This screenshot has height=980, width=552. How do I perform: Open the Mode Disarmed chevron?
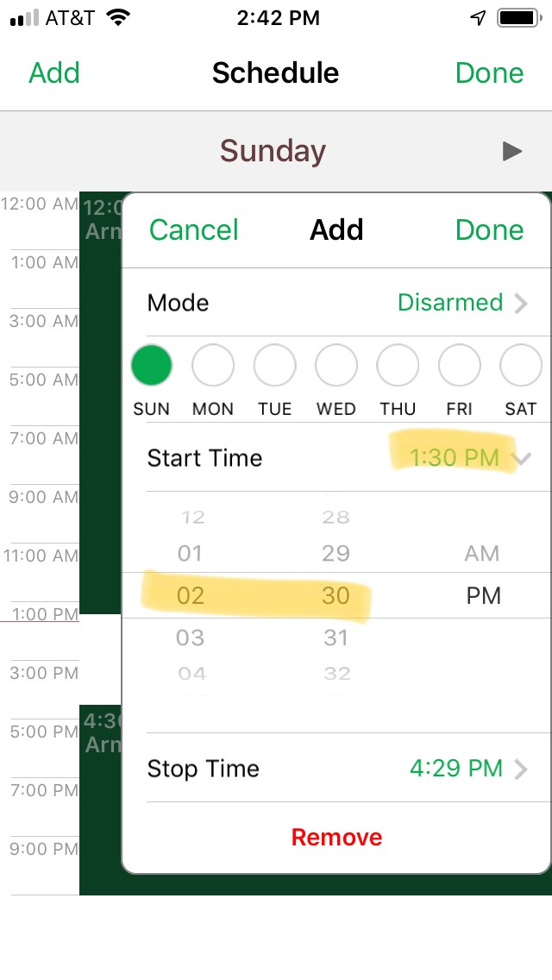[x=521, y=304]
